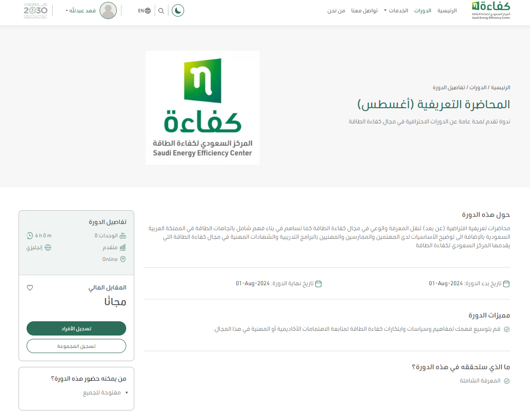Image resolution: width=530 pixels, height=420 pixels.
Task: Click the location pin icon beside Online
Action: coord(123,259)
